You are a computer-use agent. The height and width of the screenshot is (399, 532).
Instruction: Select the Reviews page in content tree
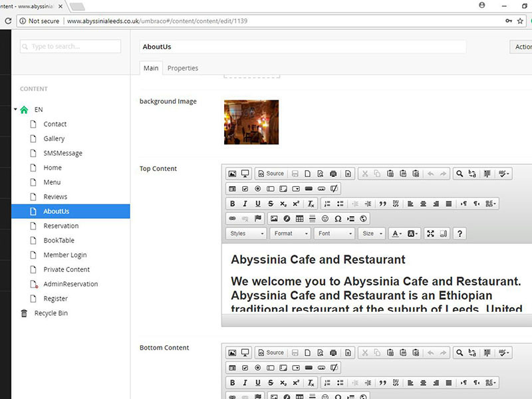pos(55,197)
